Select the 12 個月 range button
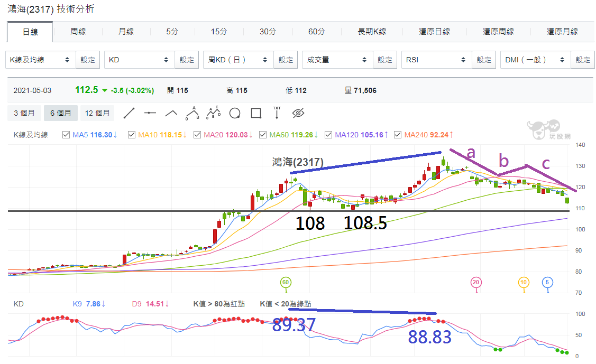 click(98, 113)
